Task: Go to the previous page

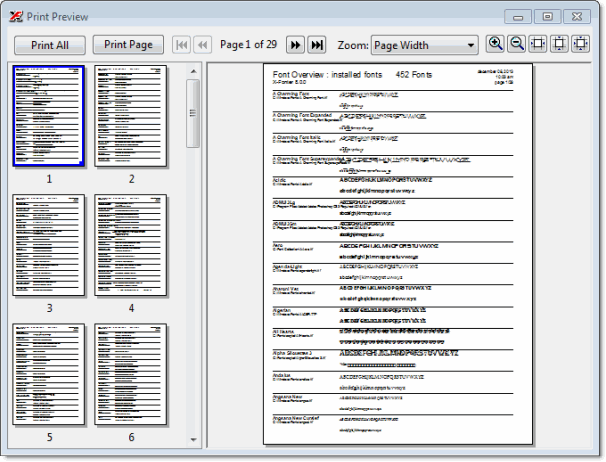Action: [203, 45]
